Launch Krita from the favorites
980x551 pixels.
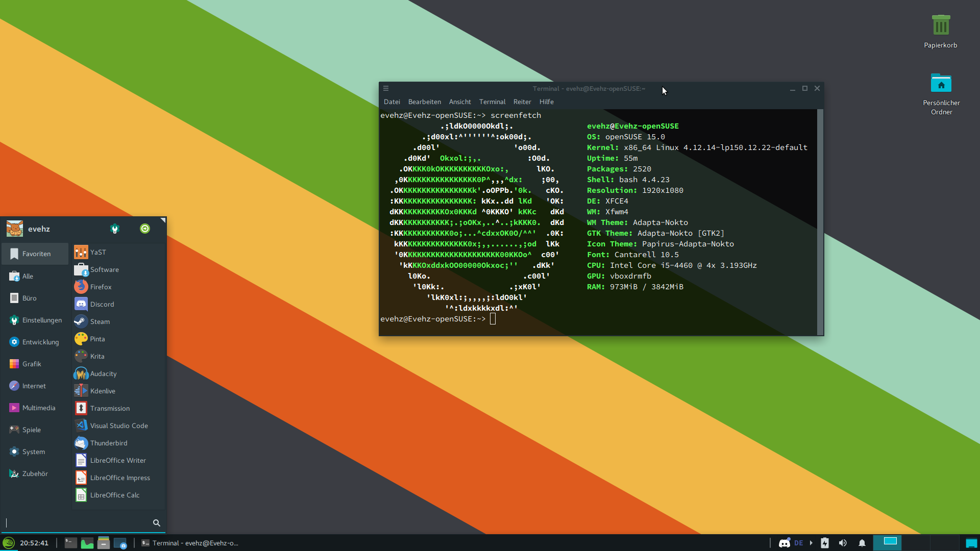coord(118,356)
